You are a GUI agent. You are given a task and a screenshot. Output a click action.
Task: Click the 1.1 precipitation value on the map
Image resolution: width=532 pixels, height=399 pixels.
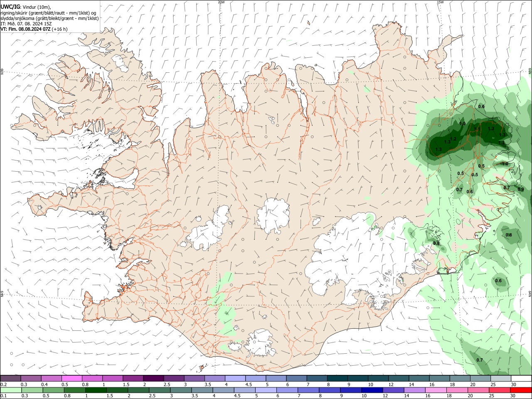pyautogui.click(x=478, y=129)
